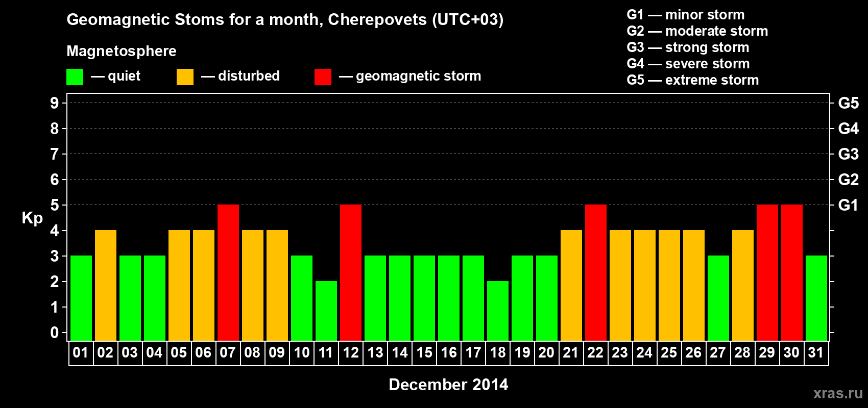Select the green bar for day 15
This screenshot has height=408, width=868.
point(424,298)
